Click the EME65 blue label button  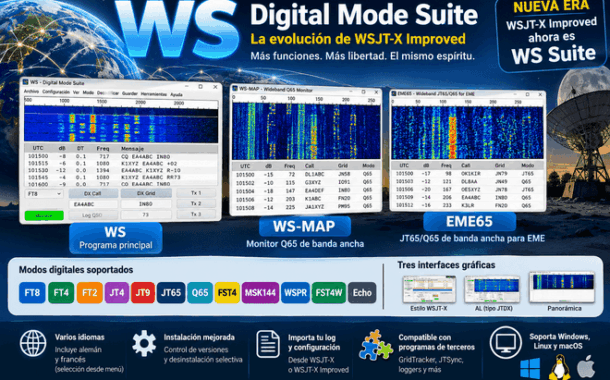pyautogui.click(x=470, y=221)
